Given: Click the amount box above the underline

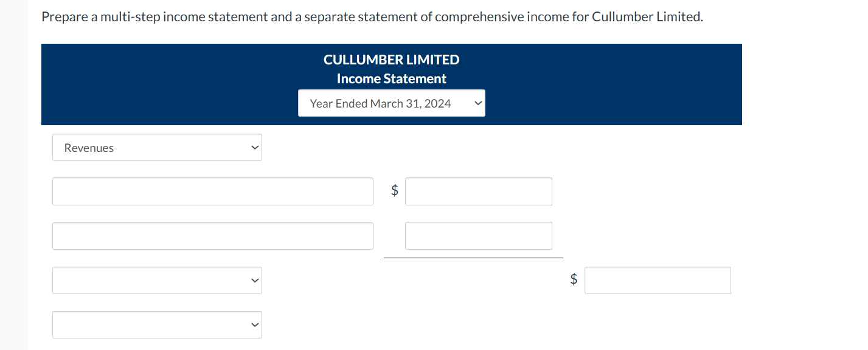Looking at the screenshot, I should point(478,236).
